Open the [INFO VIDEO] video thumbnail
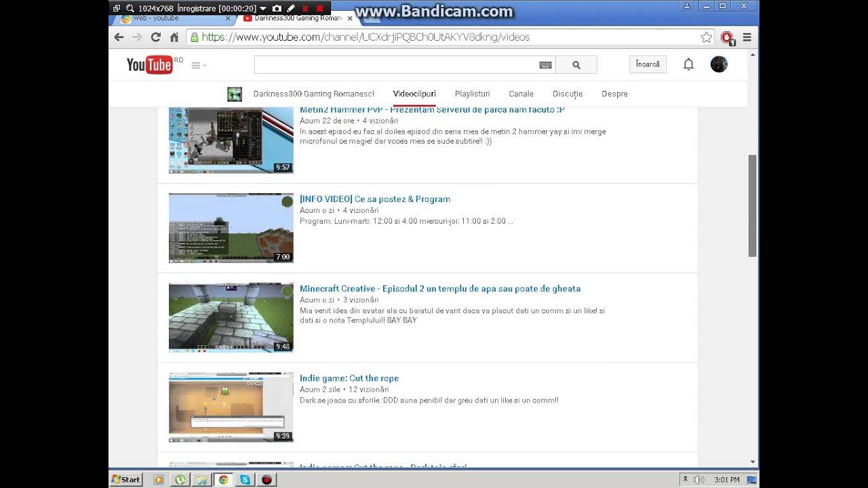The image size is (868, 488). click(x=231, y=228)
